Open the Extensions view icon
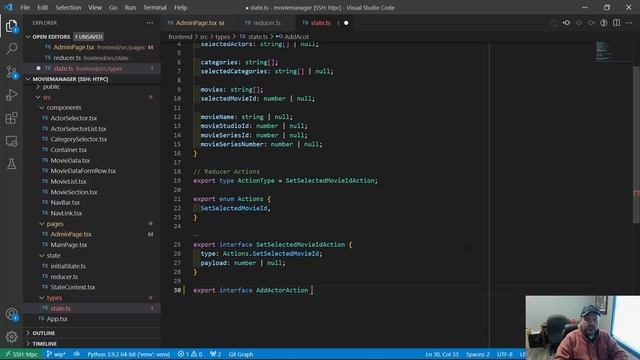Image resolution: width=640 pixels, height=360 pixels. (11, 118)
